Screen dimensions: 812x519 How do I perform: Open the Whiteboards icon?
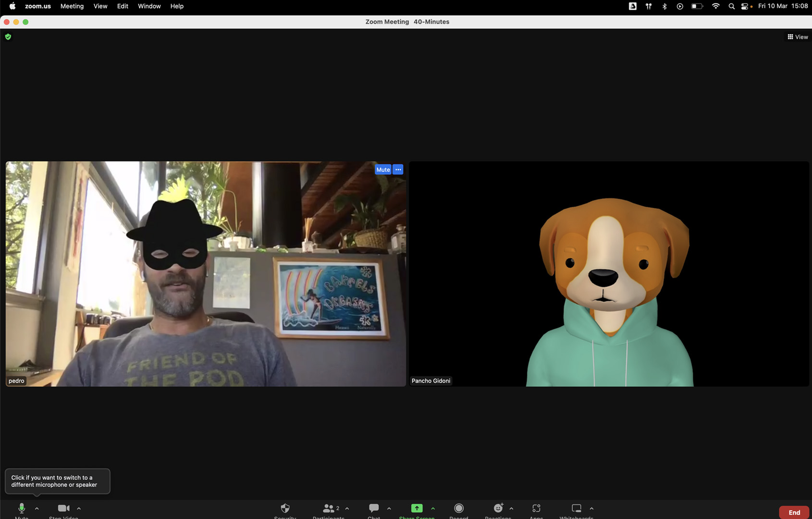pyautogui.click(x=576, y=508)
